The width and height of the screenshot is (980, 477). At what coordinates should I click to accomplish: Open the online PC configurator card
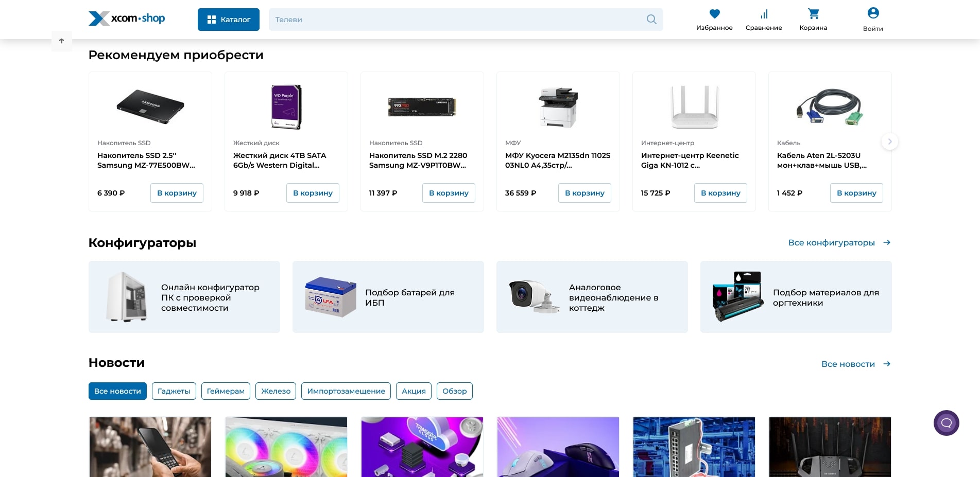(x=184, y=297)
